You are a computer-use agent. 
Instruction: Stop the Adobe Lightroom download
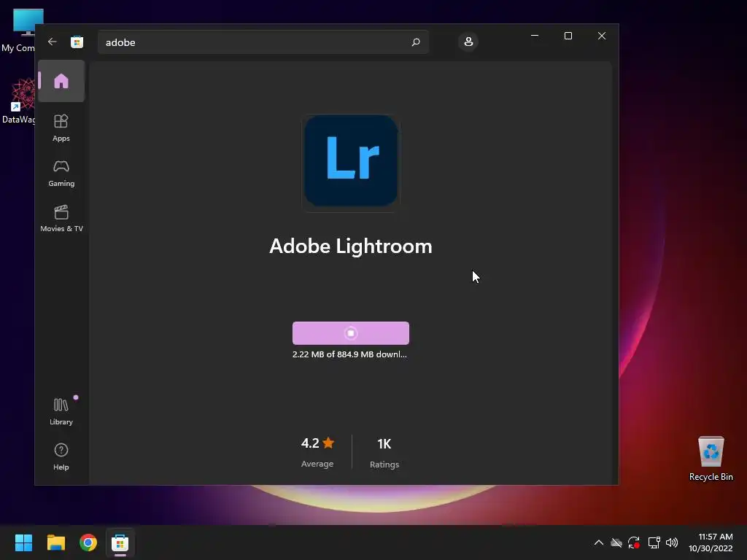351,332
